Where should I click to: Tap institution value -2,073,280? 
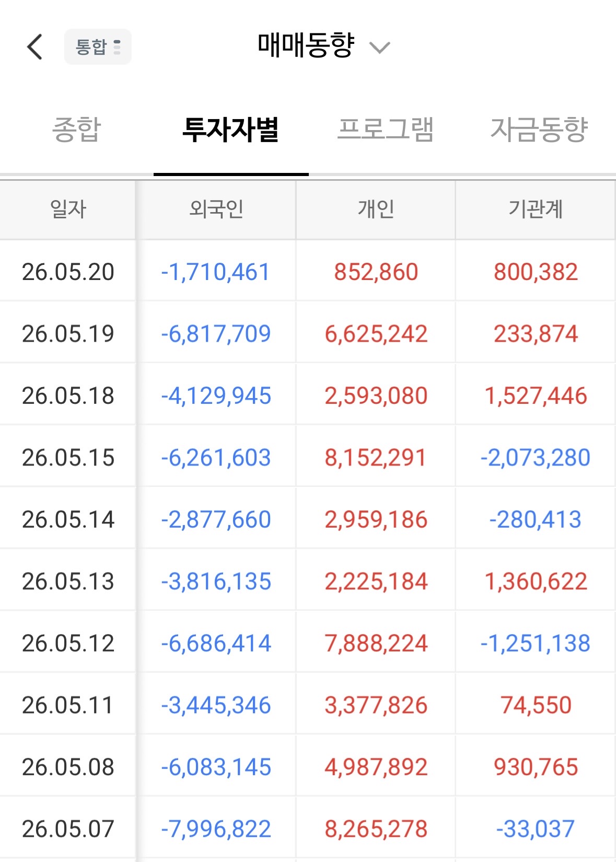[x=536, y=458]
